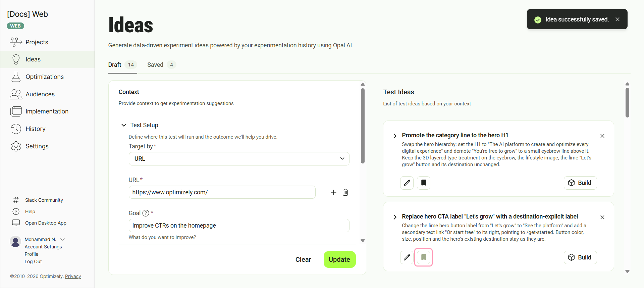Collapse the Test Setup section

pos(124,125)
